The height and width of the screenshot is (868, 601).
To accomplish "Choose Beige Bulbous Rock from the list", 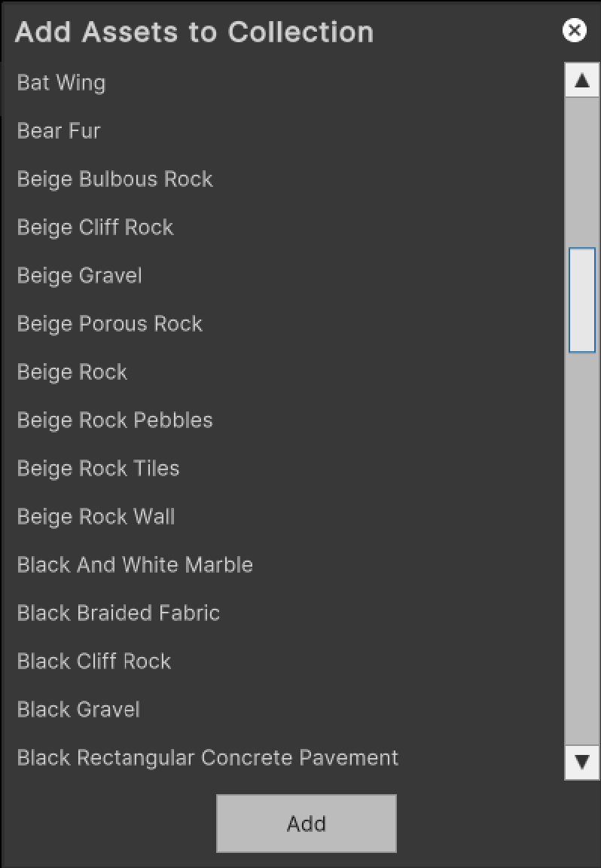I will pos(114,179).
